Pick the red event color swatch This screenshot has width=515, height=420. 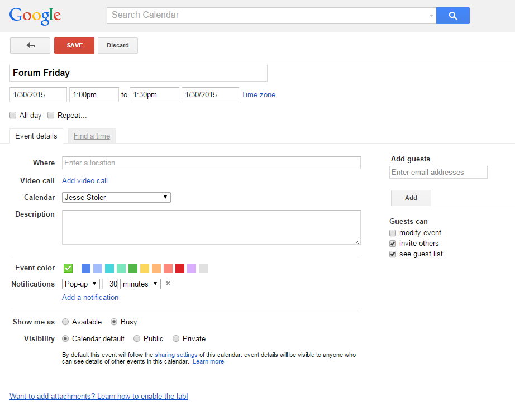coord(180,268)
